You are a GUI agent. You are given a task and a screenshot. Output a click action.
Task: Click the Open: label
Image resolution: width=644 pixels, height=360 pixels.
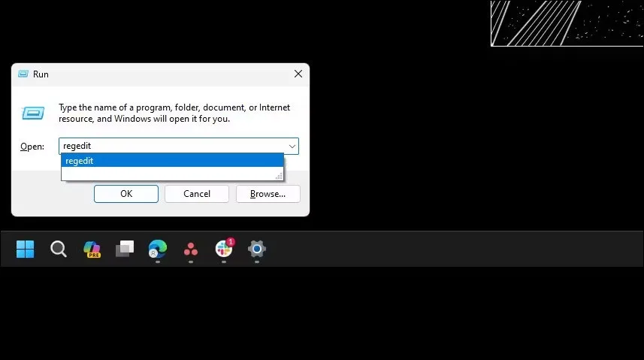click(x=32, y=147)
